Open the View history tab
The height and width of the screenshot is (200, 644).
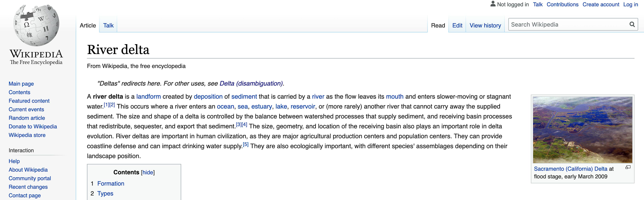point(485,25)
